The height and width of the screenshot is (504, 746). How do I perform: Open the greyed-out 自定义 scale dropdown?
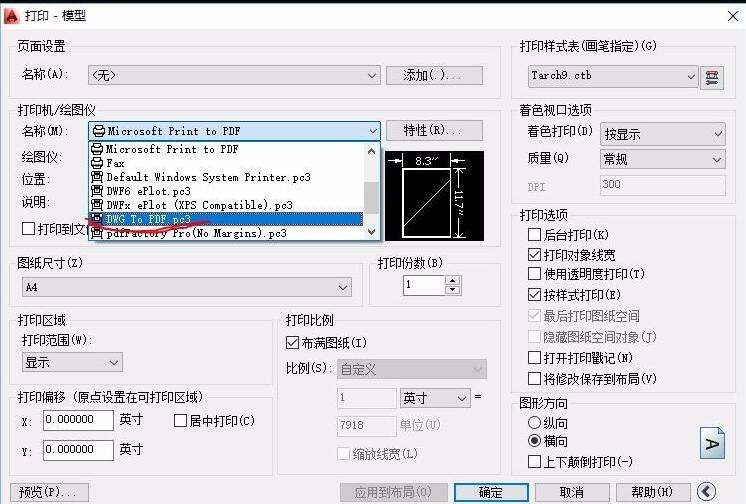[x=412, y=369]
